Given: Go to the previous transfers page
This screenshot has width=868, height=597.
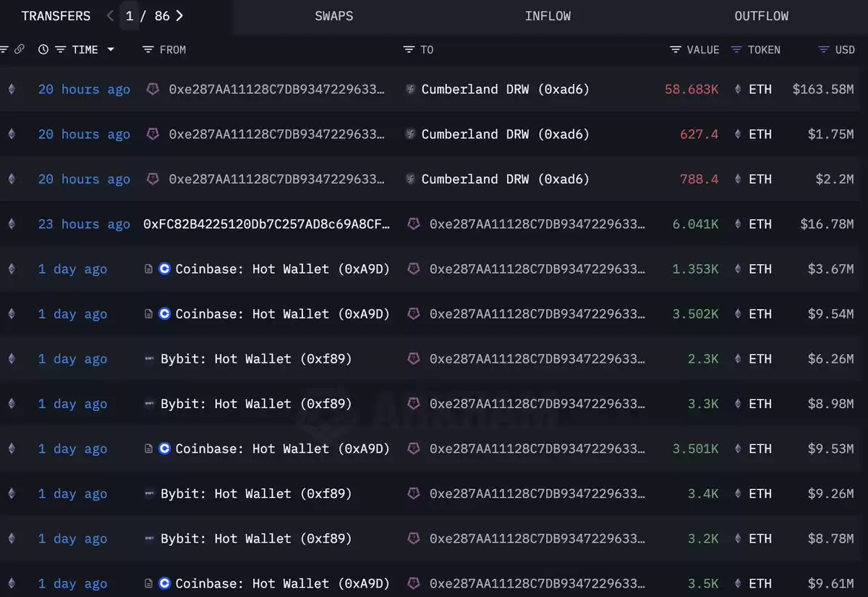Looking at the screenshot, I should 110,16.
